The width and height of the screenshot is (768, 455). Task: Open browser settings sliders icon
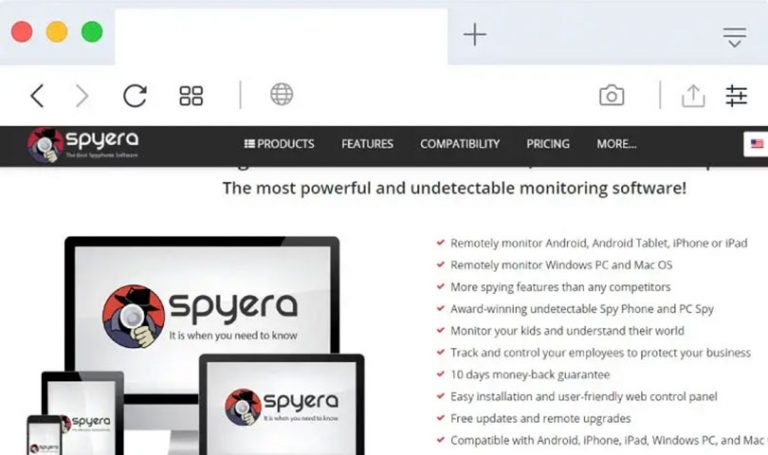pyautogui.click(x=736, y=96)
